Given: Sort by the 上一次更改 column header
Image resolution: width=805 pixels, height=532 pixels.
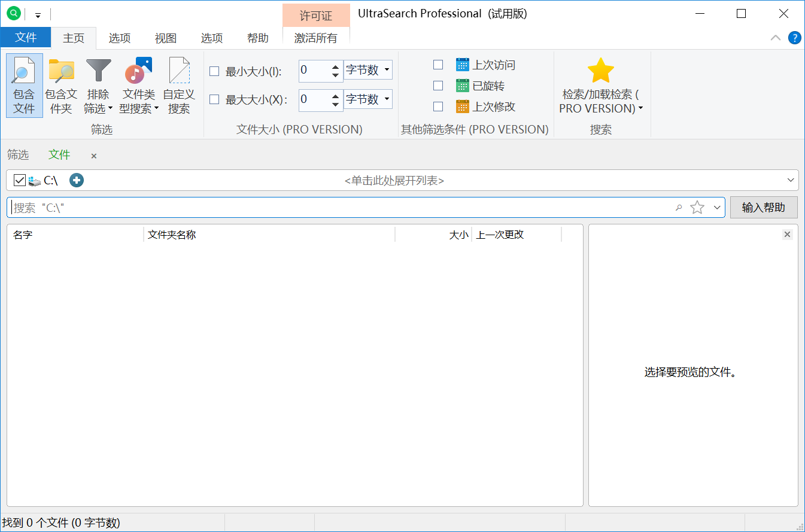Looking at the screenshot, I should click(x=517, y=235).
